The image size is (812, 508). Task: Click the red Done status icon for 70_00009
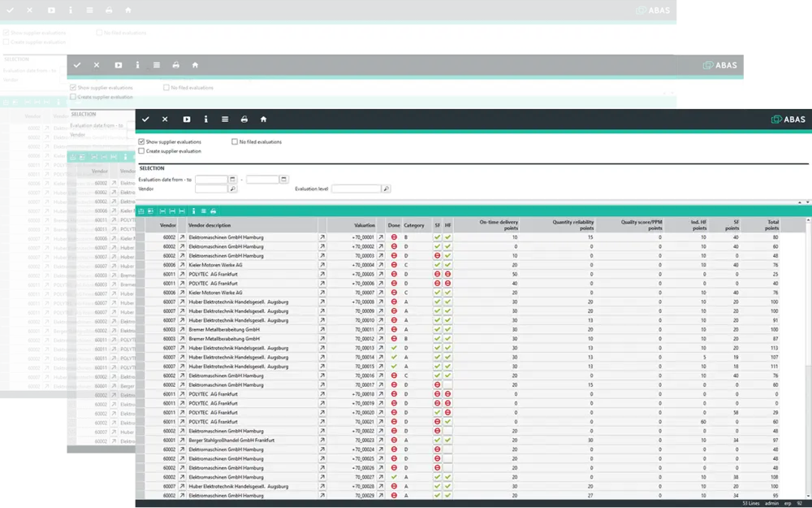(x=394, y=311)
